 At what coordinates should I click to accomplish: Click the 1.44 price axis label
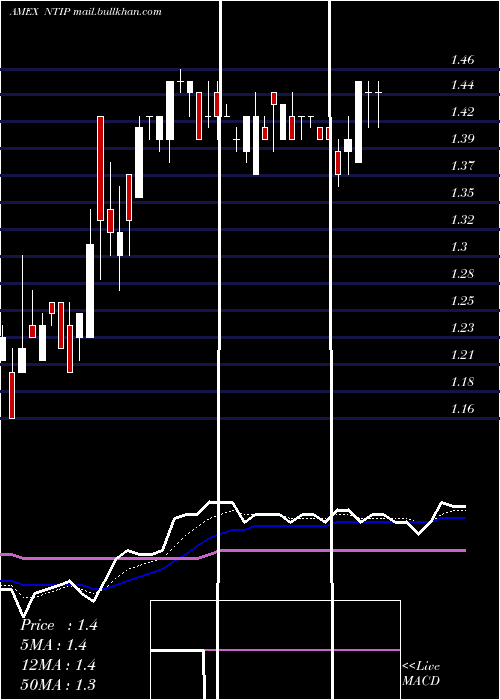pos(462,85)
